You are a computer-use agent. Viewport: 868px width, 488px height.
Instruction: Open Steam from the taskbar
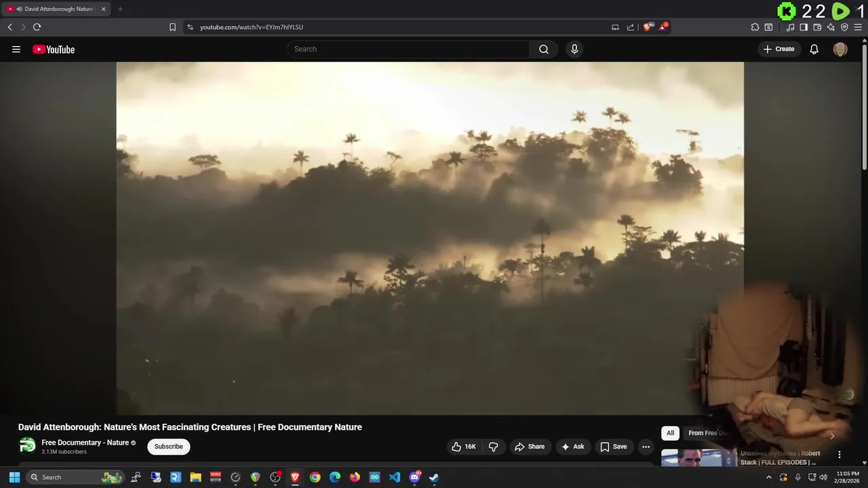[x=434, y=477]
